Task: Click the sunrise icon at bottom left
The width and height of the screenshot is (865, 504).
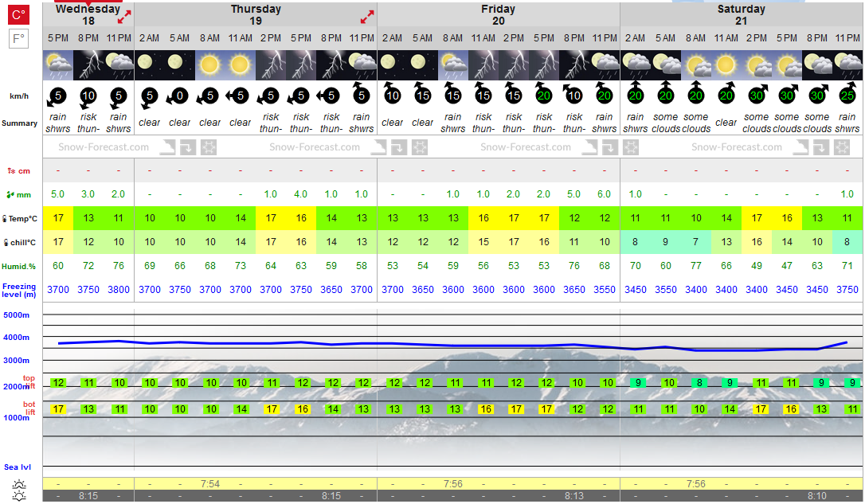Action: point(19,484)
